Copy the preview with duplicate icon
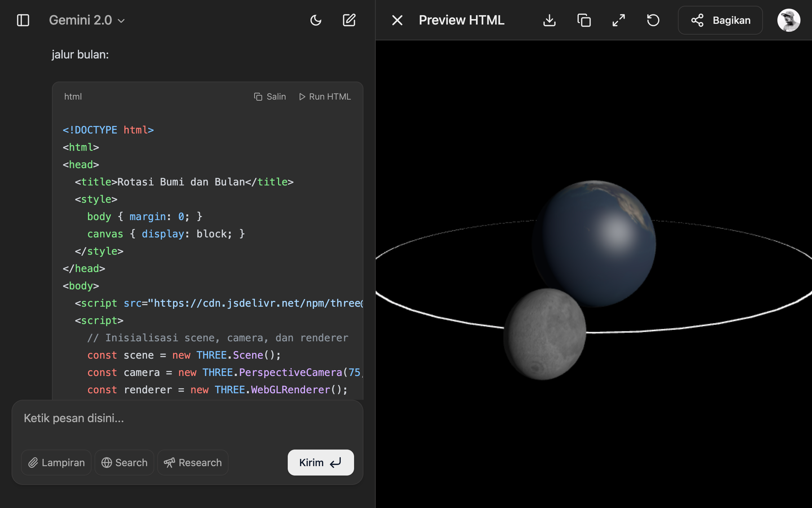Screen dimensions: 812x508 pyautogui.click(x=584, y=20)
